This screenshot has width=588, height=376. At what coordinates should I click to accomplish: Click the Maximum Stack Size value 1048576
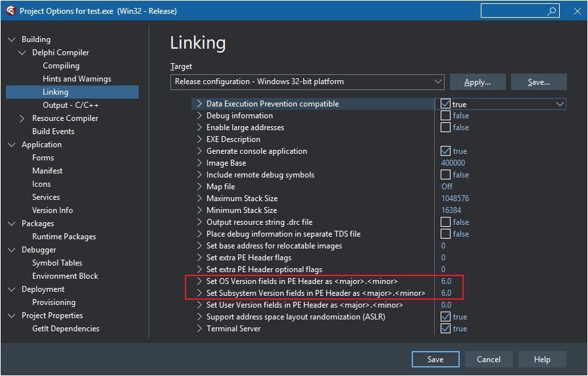click(455, 199)
